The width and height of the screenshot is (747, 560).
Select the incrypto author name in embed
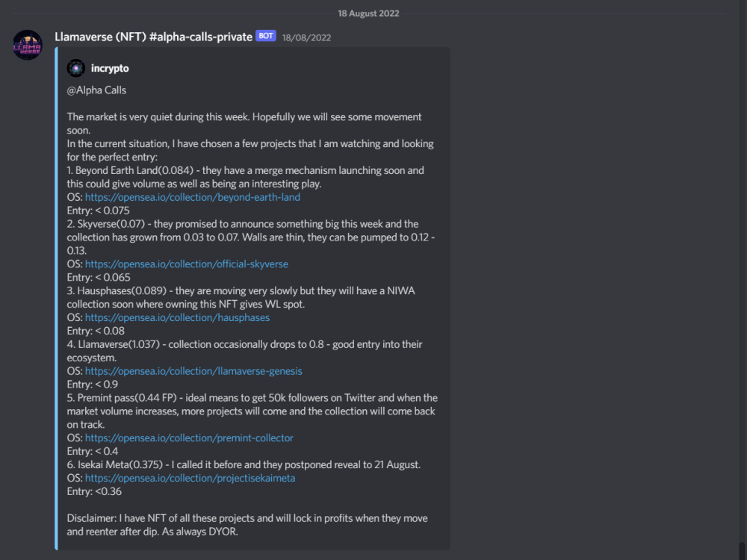click(x=110, y=68)
